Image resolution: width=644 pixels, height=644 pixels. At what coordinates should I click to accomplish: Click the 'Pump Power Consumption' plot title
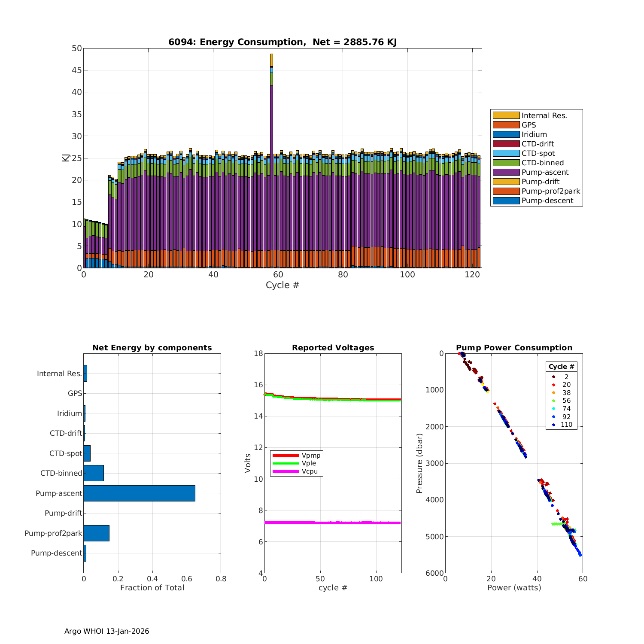(x=514, y=348)
